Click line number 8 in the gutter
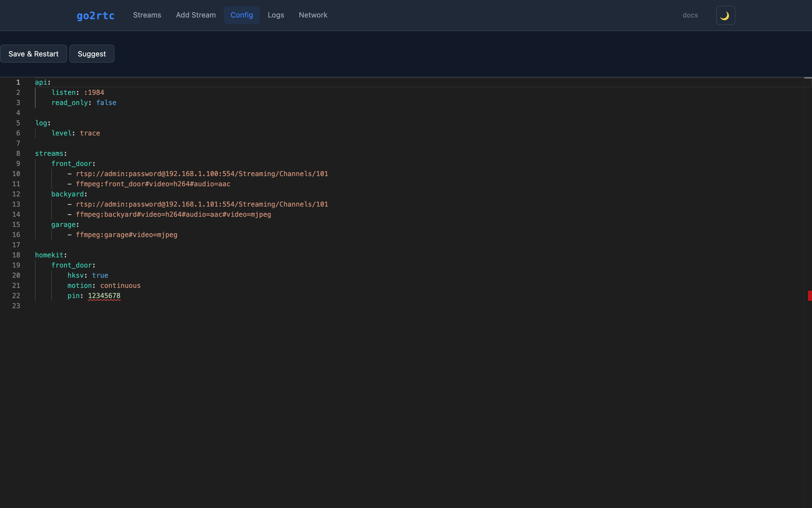This screenshot has height=508, width=812. [x=18, y=154]
